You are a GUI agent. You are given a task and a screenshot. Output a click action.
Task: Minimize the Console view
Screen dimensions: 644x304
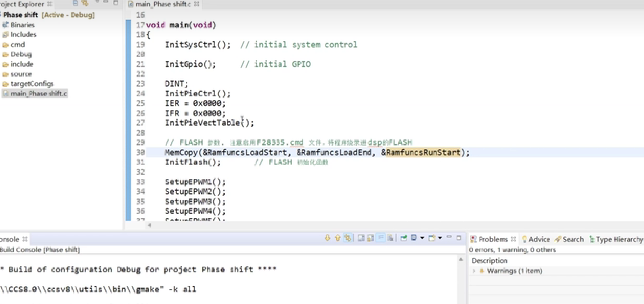coord(449,237)
